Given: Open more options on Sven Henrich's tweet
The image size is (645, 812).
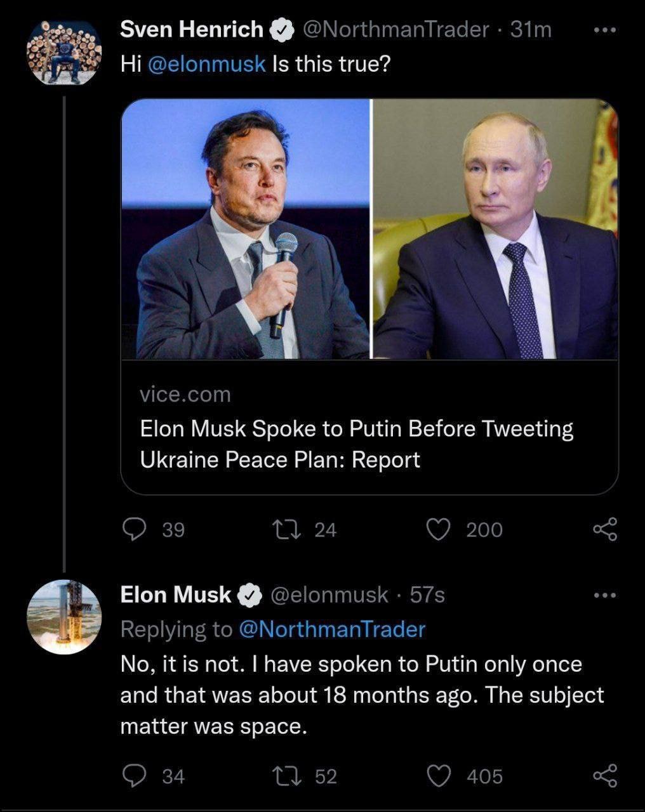Looking at the screenshot, I should (604, 30).
